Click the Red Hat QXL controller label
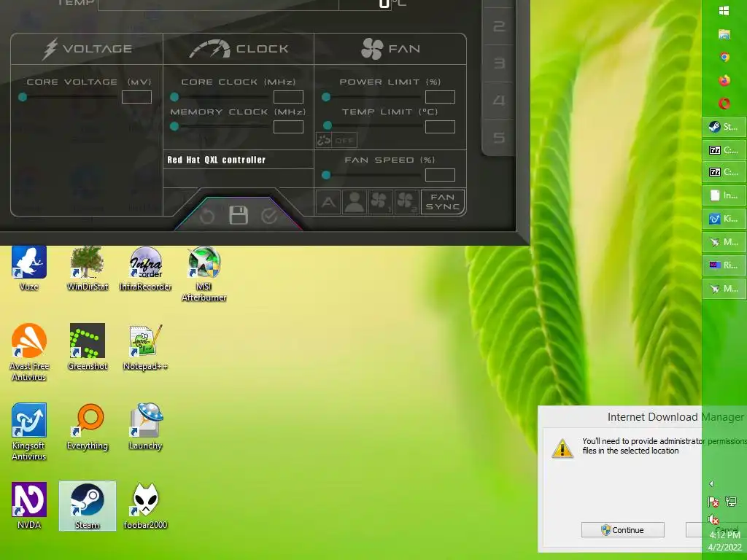Image resolution: width=747 pixels, height=560 pixels. pos(216,160)
